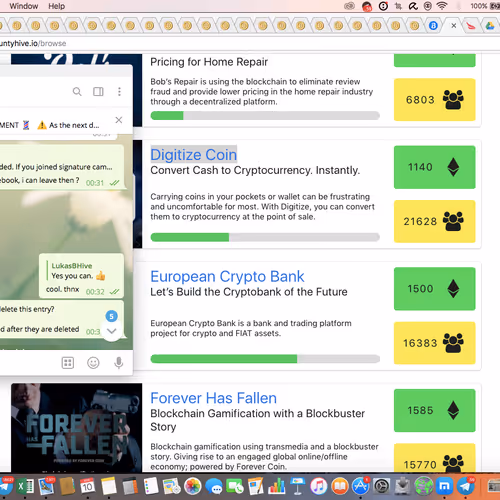Viewport: 500px width, 500px height.
Task: Open Reminders from the Dock
Action: point(151,487)
